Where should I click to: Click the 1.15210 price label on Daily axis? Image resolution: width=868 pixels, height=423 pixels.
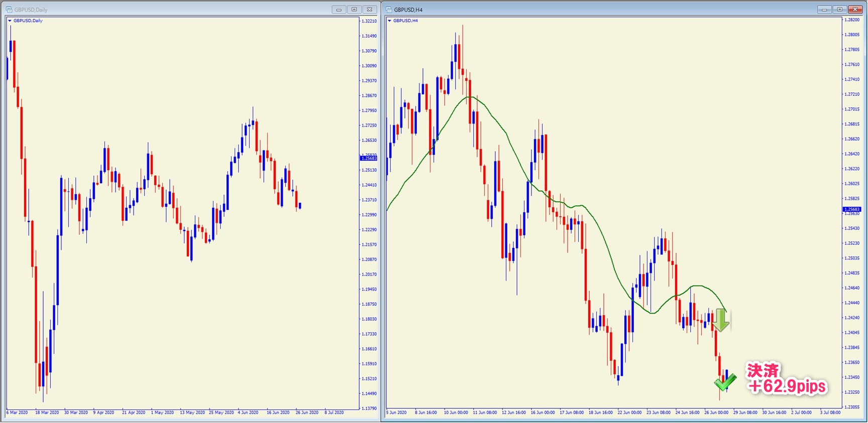pyautogui.click(x=369, y=379)
